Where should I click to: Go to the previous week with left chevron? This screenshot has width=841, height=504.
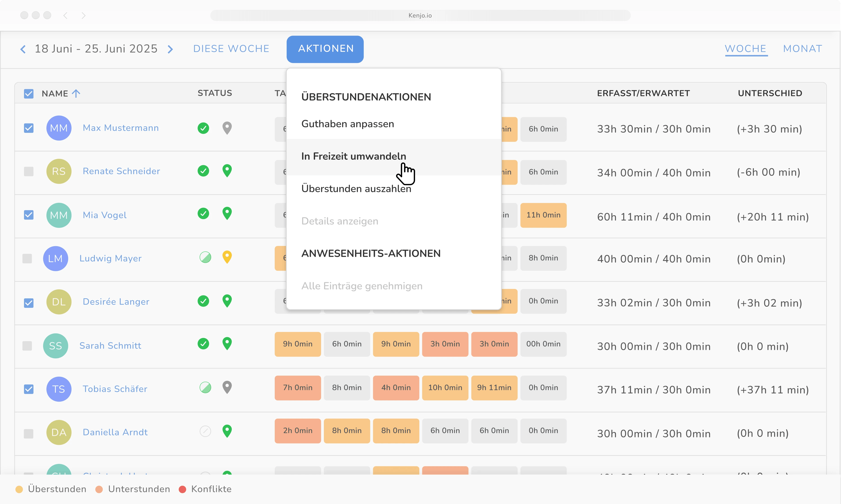click(23, 49)
